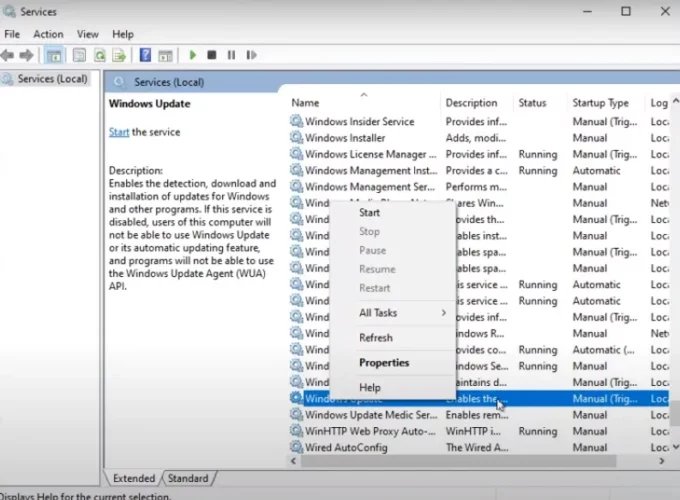
Task: Open the View menu
Action: click(88, 34)
